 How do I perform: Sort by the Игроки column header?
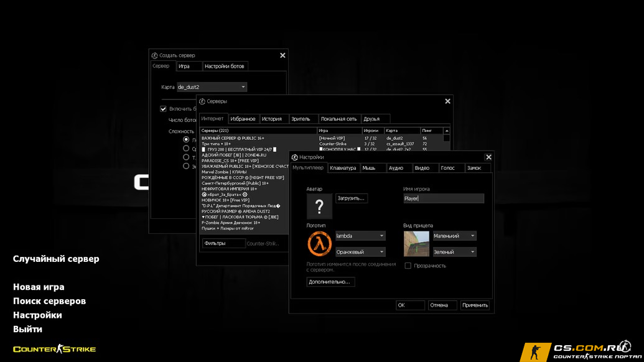(x=373, y=131)
